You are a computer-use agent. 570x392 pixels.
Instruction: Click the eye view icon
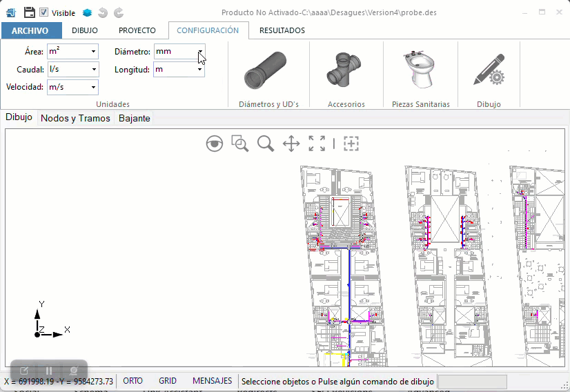tap(215, 144)
